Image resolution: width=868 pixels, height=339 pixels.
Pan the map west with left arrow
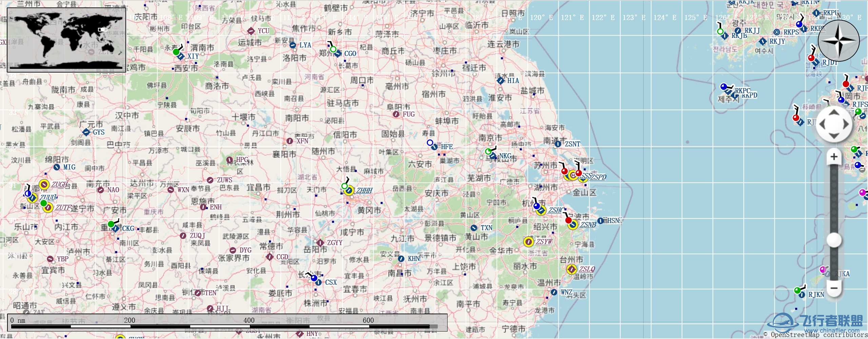click(x=822, y=124)
